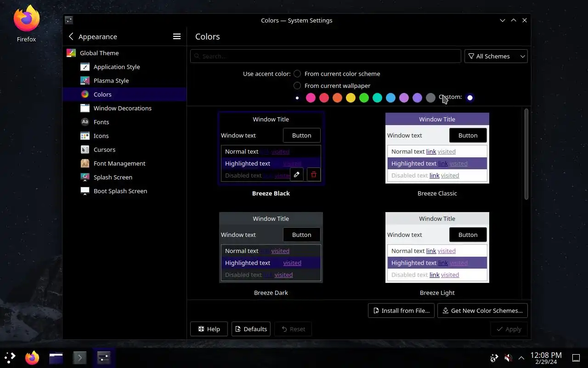Open the application launcher in taskbar
588x368 pixels.
click(x=10, y=357)
